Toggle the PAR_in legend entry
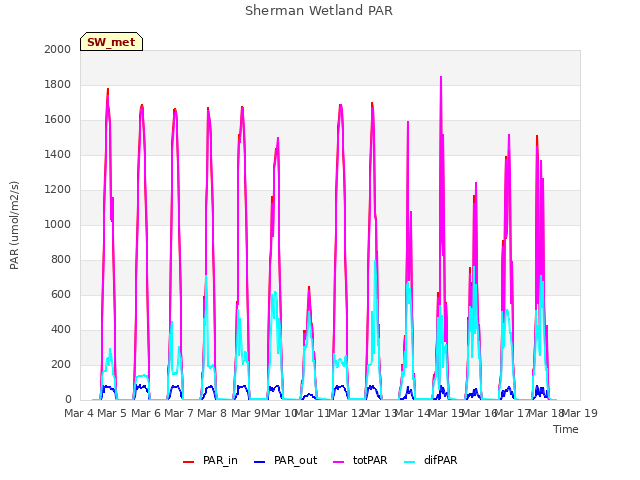 pos(210,461)
